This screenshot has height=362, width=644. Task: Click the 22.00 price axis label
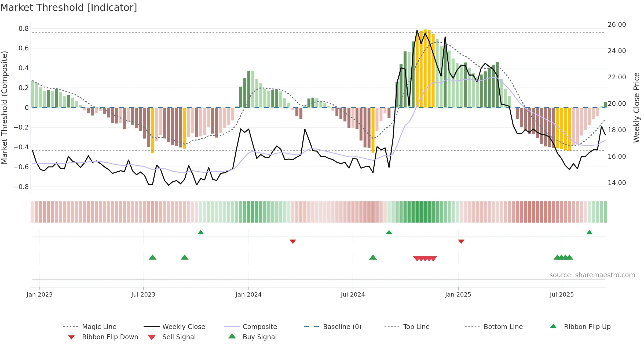617,77
